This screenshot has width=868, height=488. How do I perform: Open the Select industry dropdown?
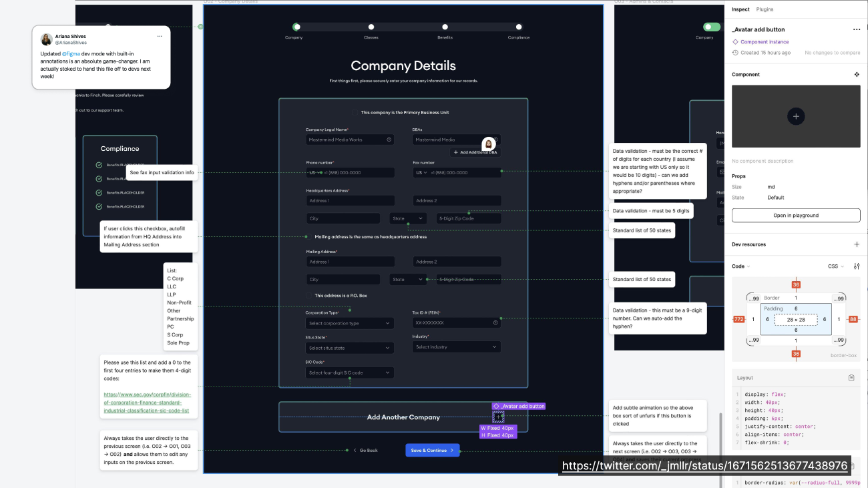click(x=457, y=347)
